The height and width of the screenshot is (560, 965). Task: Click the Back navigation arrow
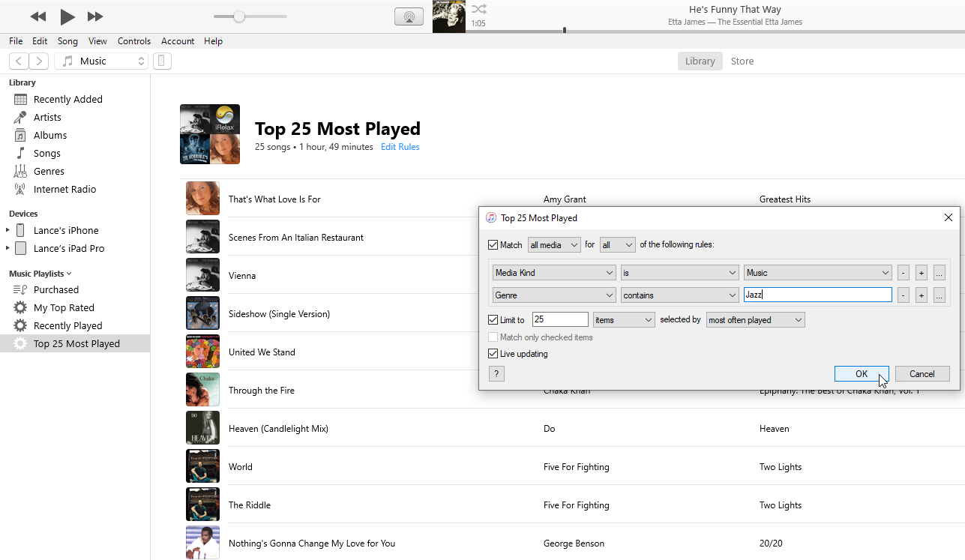[19, 61]
